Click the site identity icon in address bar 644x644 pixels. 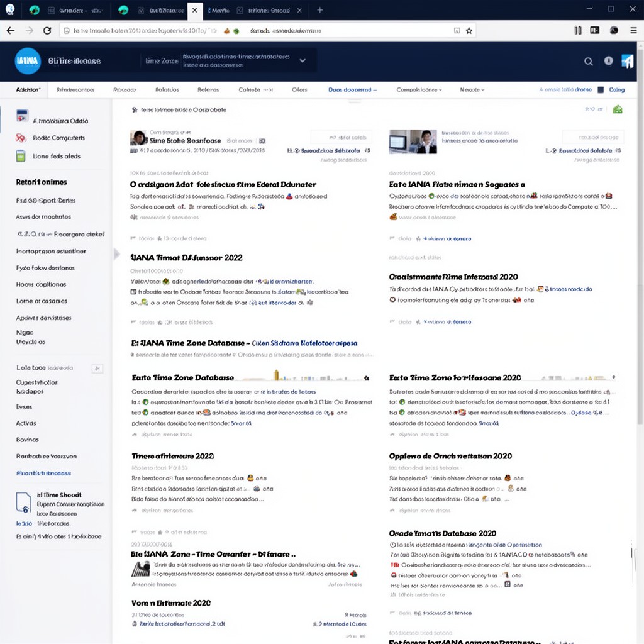pos(67,31)
